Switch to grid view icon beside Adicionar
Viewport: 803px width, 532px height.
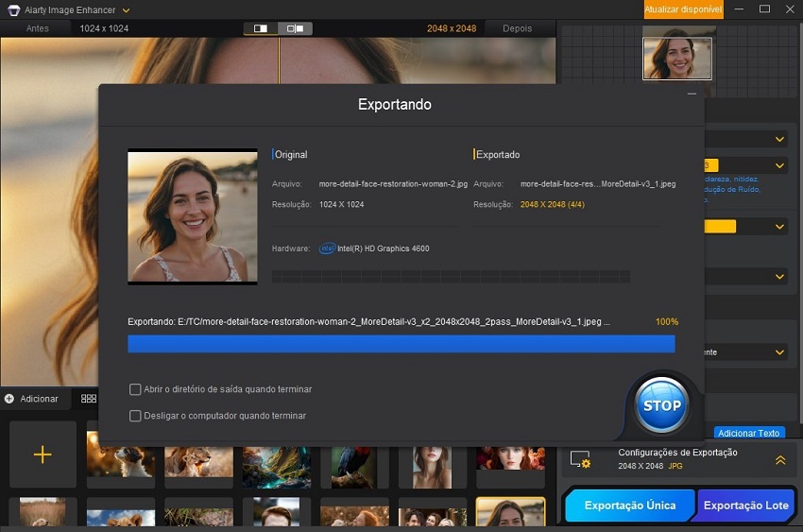point(89,399)
